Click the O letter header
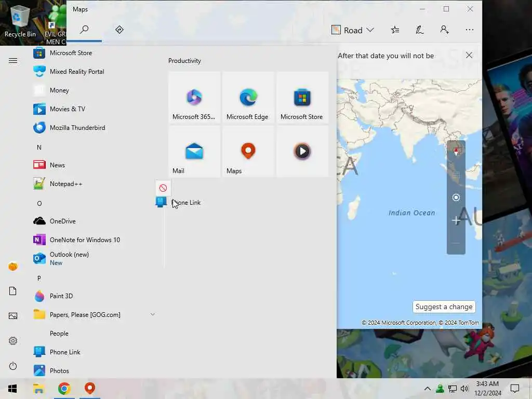 pyautogui.click(x=39, y=203)
